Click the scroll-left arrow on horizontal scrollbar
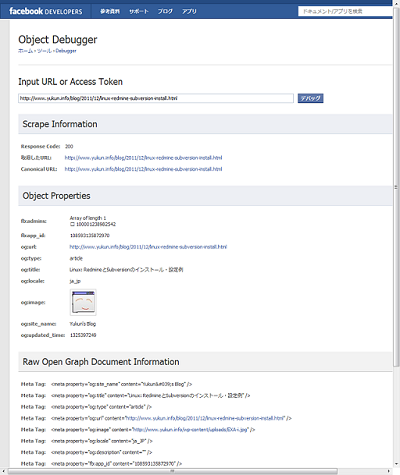The height and width of the screenshot is (475, 400). (3, 471)
